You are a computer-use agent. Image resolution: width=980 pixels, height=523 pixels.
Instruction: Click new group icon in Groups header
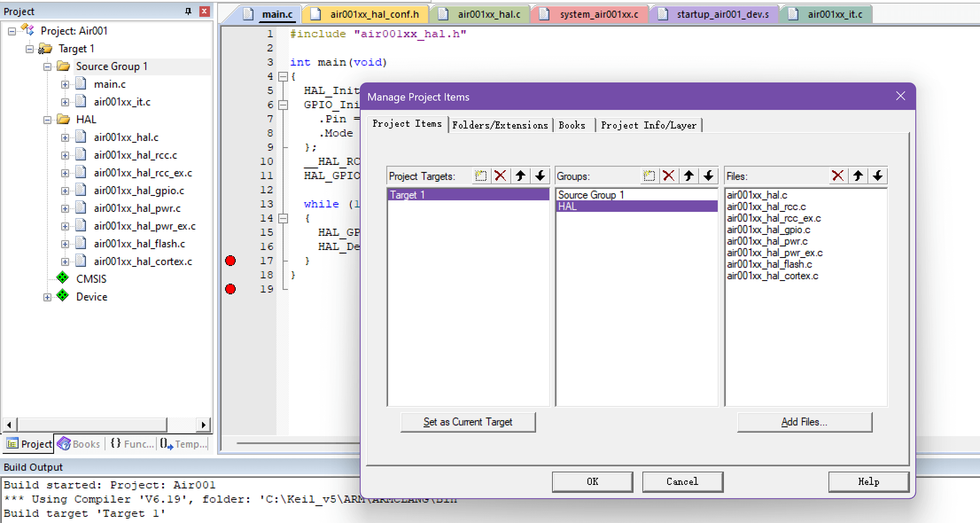click(649, 176)
